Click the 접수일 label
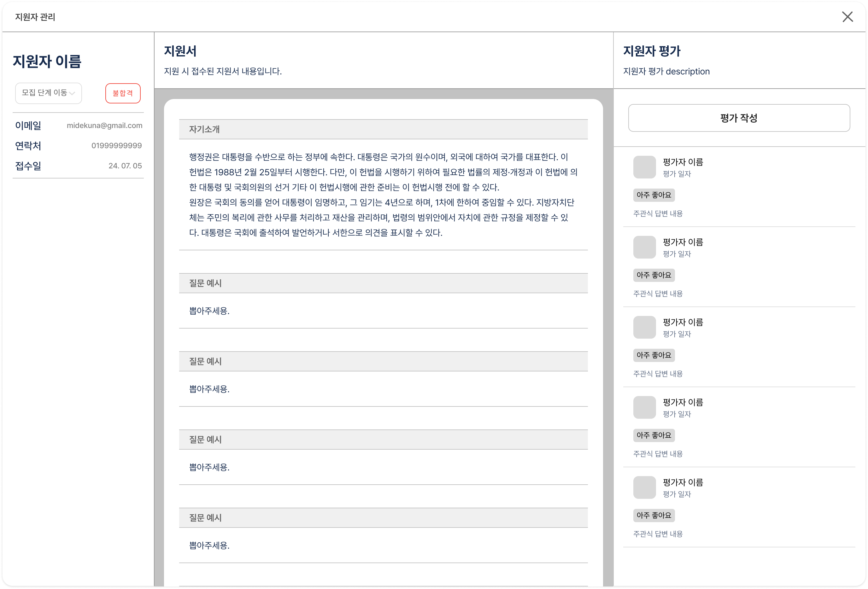 pyautogui.click(x=28, y=166)
